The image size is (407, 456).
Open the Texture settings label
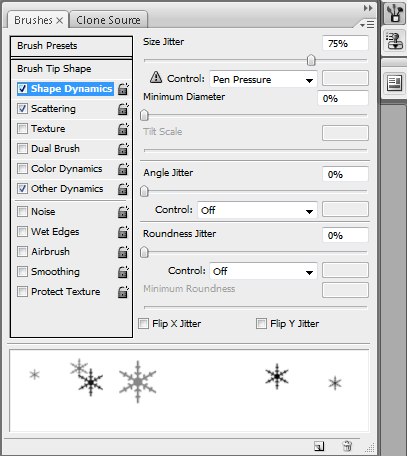coord(48,129)
